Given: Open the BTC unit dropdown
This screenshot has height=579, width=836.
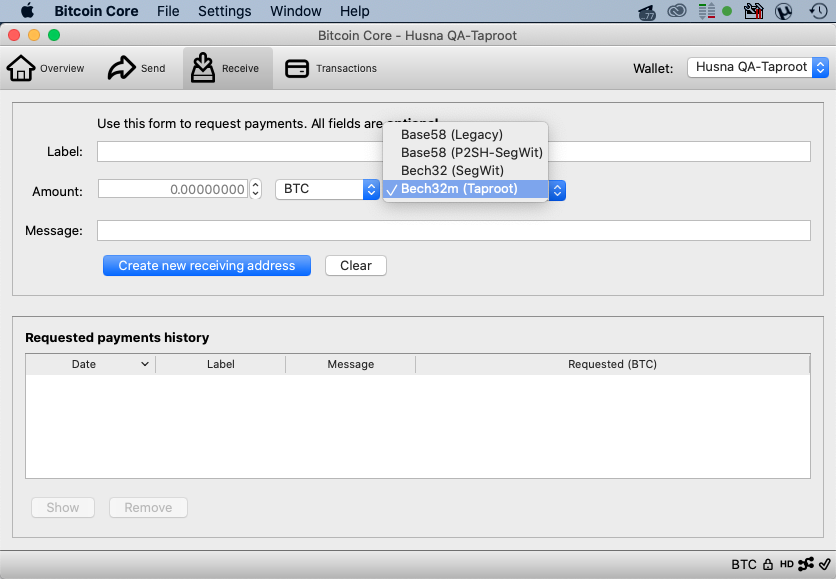Looking at the screenshot, I should (x=327, y=189).
